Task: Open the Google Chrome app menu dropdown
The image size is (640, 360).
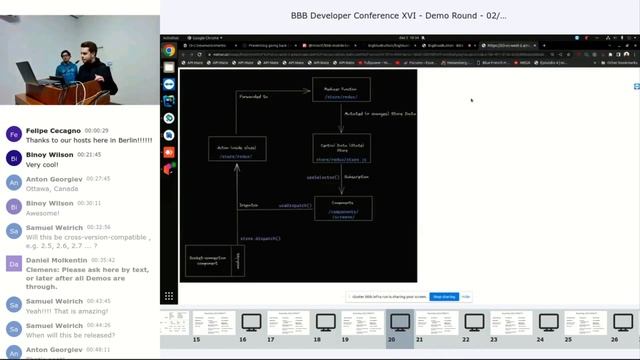Action: [x=205, y=38]
